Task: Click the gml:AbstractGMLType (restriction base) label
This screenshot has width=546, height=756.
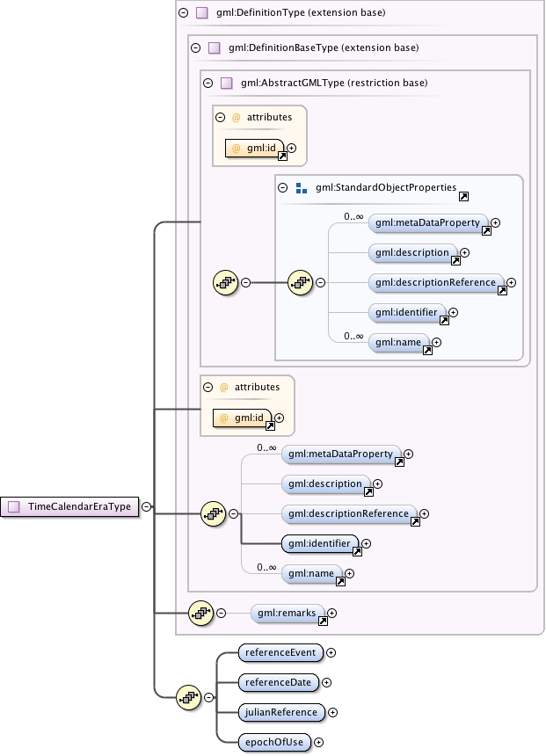Action: point(334,83)
